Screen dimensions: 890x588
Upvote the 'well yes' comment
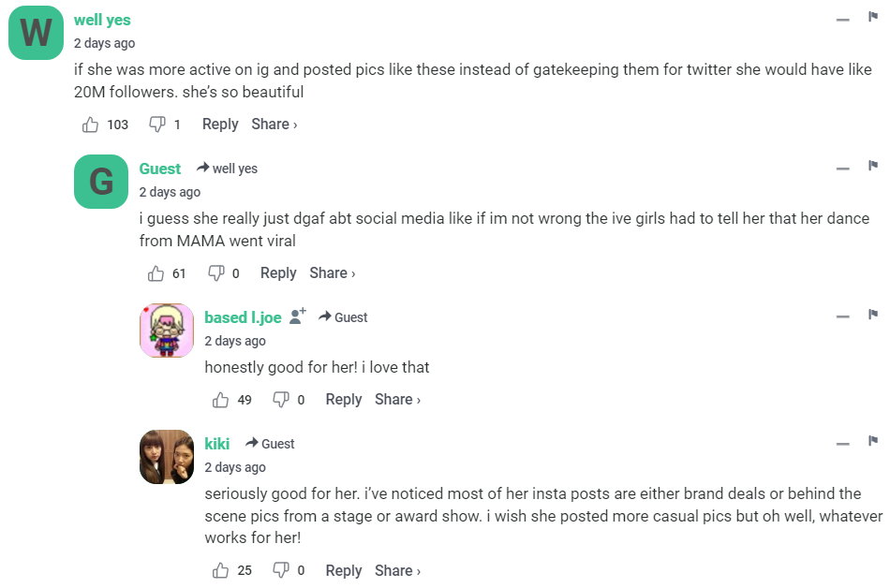tap(91, 125)
